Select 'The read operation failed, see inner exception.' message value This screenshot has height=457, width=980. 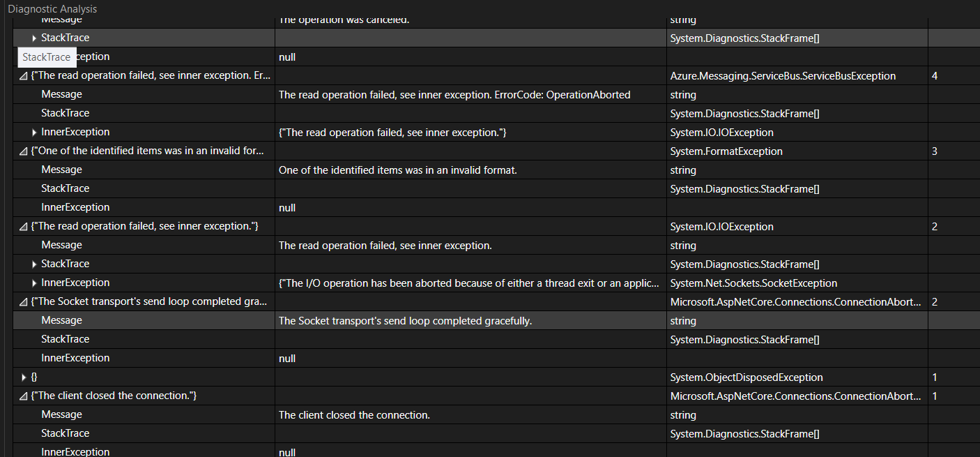[385, 246]
